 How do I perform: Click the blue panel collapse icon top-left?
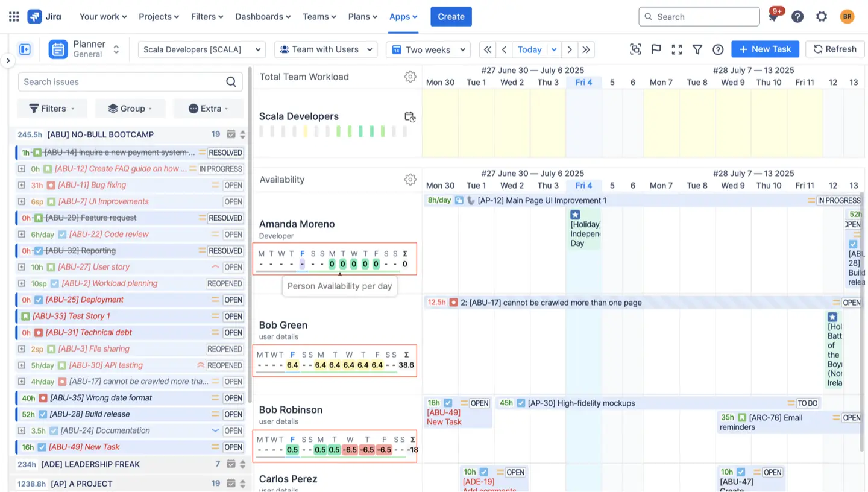click(x=25, y=49)
